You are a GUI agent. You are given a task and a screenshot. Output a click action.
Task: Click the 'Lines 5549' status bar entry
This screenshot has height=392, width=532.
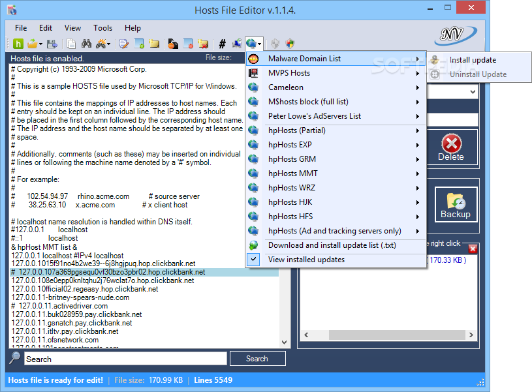click(213, 380)
